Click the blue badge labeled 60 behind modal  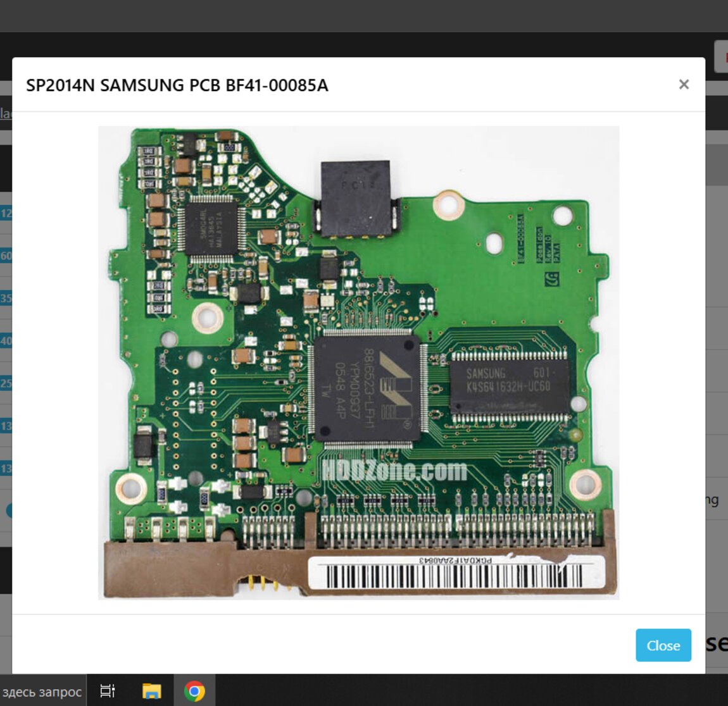pos(6,256)
